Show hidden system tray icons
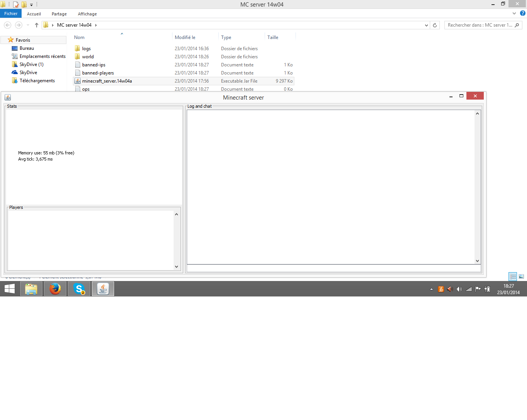This screenshot has width=527, height=420. pyautogui.click(x=431, y=289)
